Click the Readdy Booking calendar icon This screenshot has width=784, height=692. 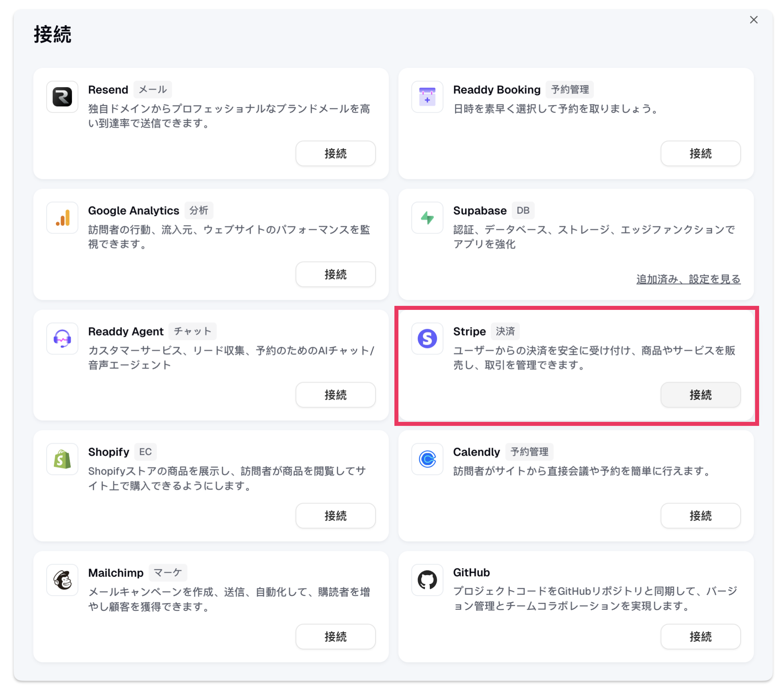click(427, 97)
